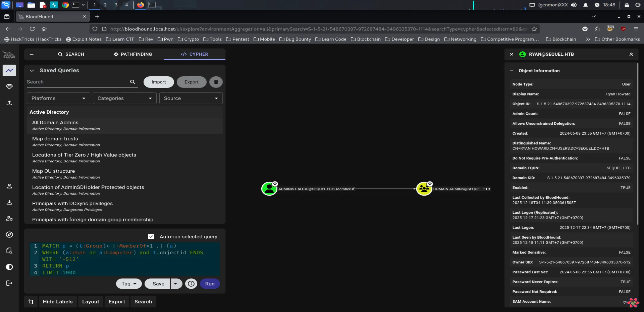Open the Platforms dropdown
The height and width of the screenshot is (312, 644).
[58, 98]
